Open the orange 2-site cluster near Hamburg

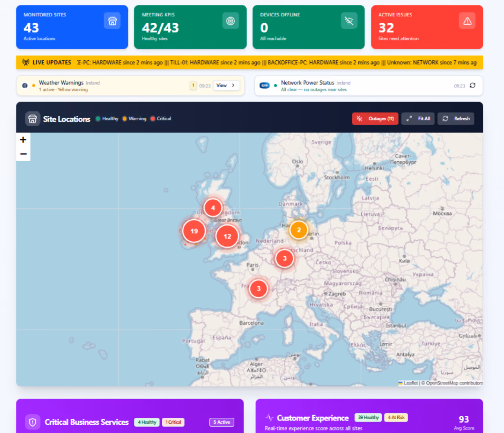coord(299,230)
